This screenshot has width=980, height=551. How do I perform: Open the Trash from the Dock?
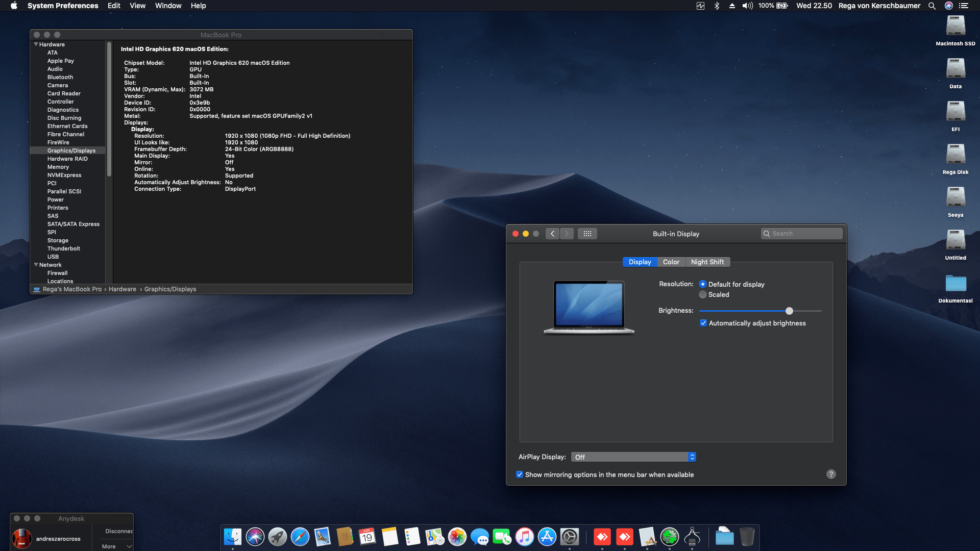[747, 537]
